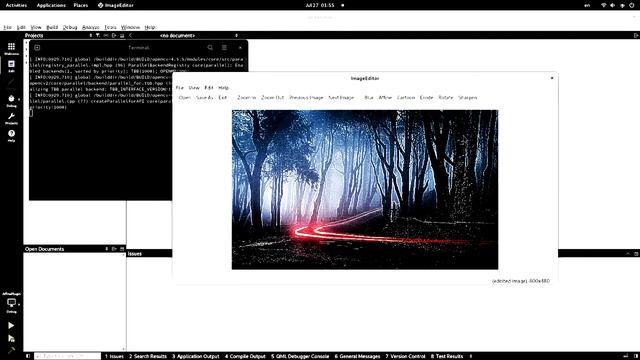Split the Open Documents panel
Viewport: 640px width, 360px height.
click(114, 249)
